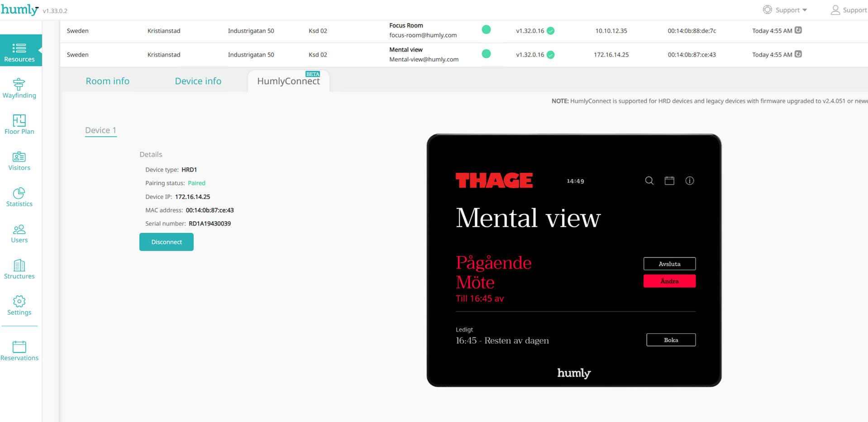
Task: Open the Support user account
Action: (x=849, y=10)
